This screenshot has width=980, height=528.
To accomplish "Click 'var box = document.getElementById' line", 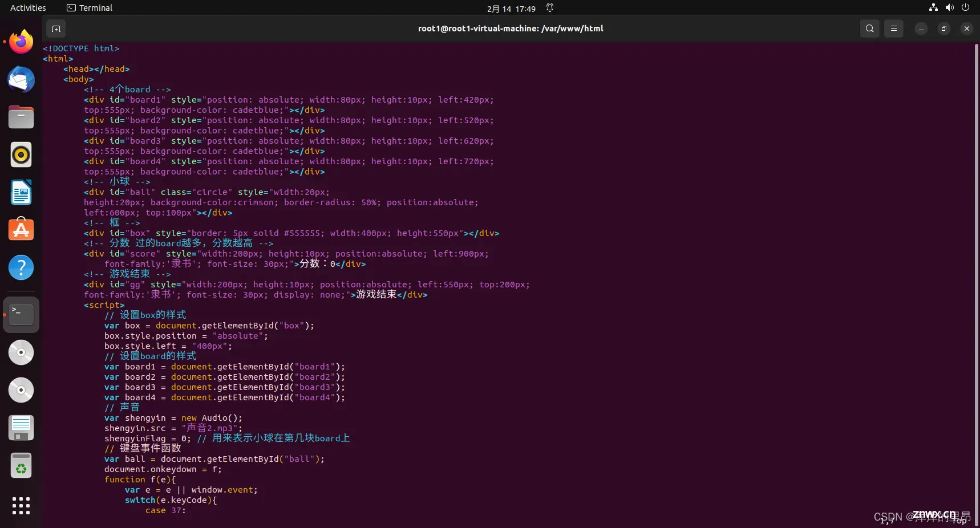I will (209, 326).
